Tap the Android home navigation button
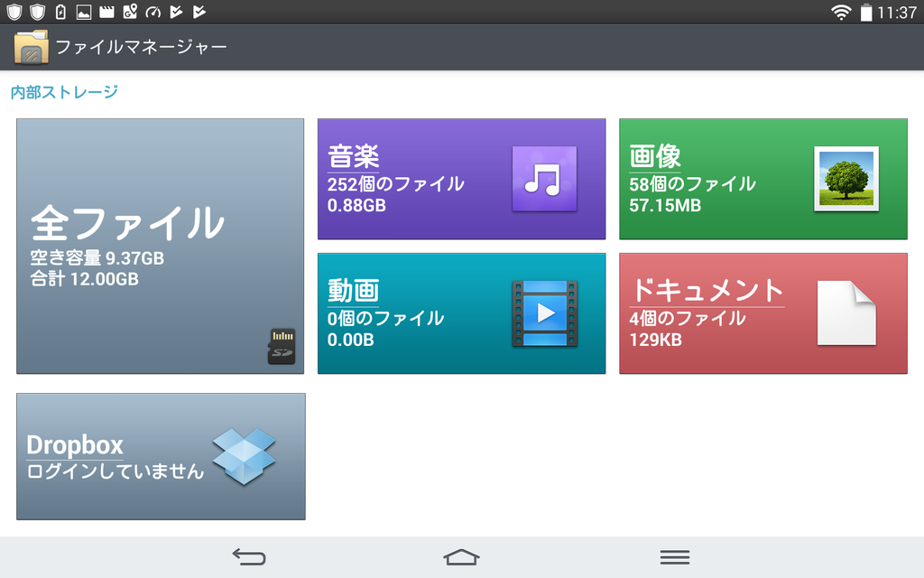This screenshot has width=924, height=578. (x=461, y=556)
